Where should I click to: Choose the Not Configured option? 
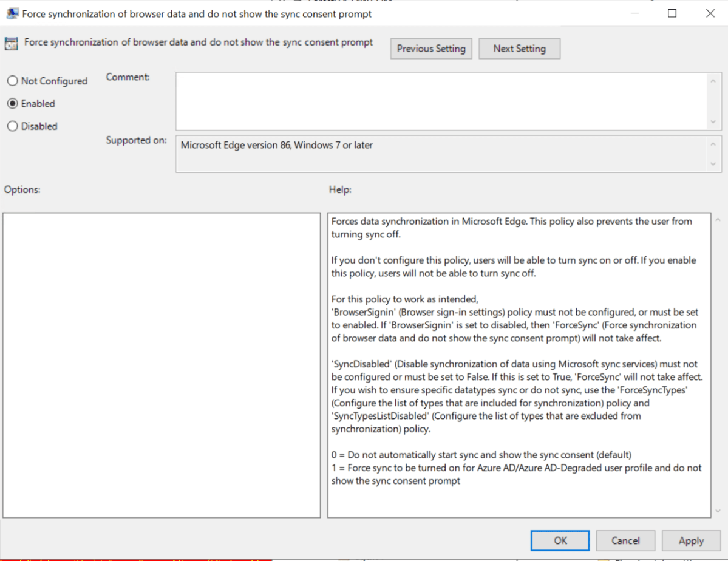click(11, 81)
